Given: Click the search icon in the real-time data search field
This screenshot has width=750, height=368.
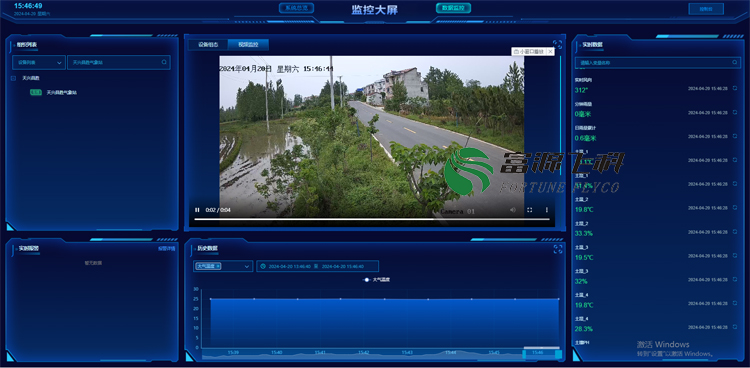Looking at the screenshot, I should click(x=735, y=62).
